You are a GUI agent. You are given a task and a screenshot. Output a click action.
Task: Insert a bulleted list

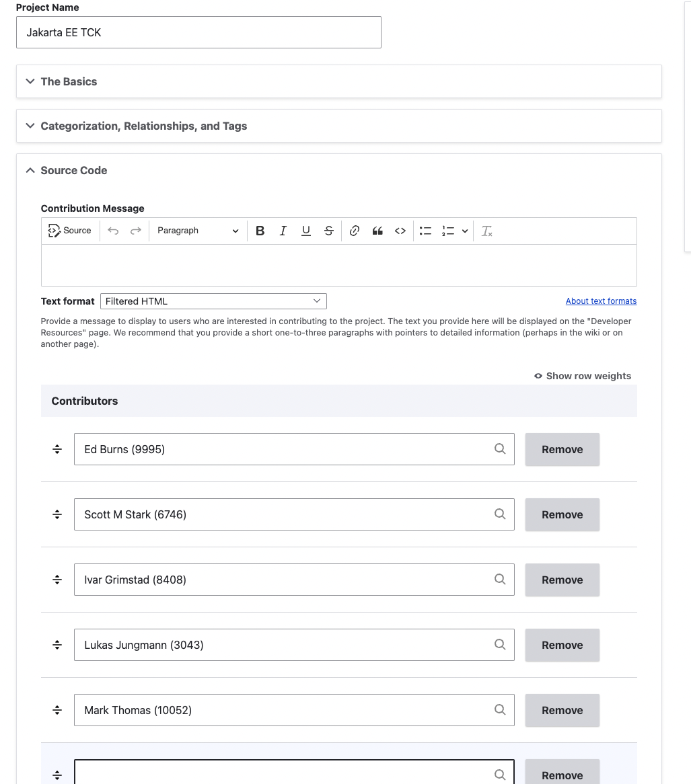click(425, 231)
